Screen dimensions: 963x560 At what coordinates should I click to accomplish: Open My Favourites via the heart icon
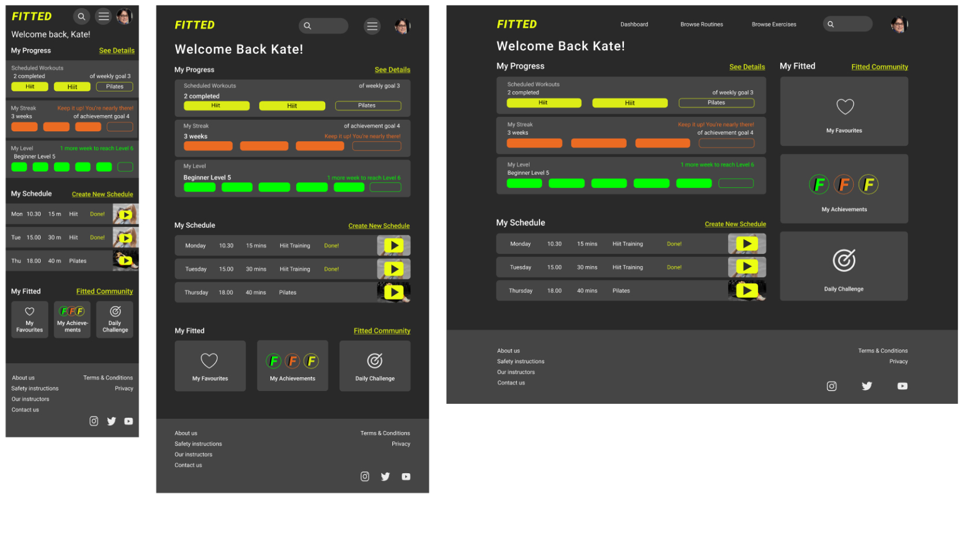point(844,107)
